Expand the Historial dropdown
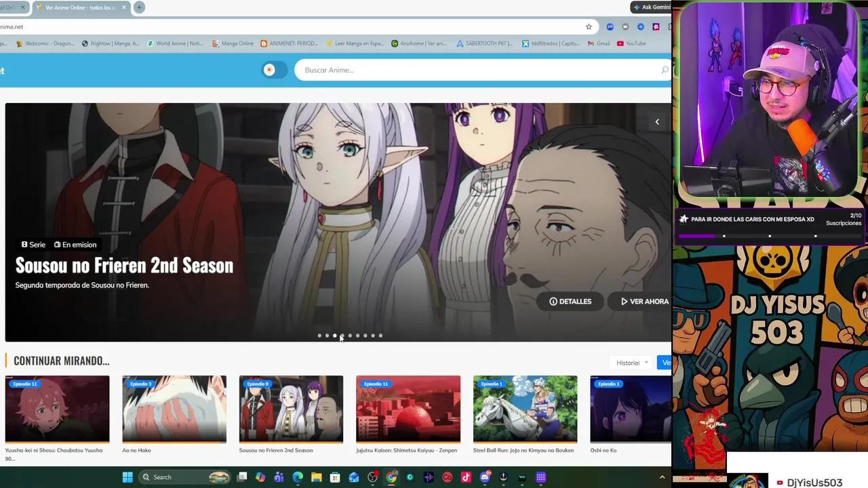Image resolution: width=868 pixels, height=488 pixels. point(632,363)
